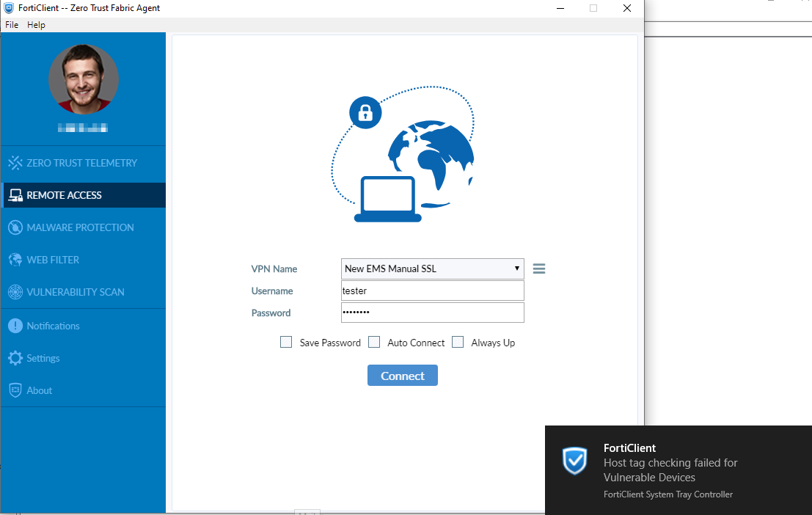Click the user profile avatar picture
The height and width of the screenshot is (515, 812).
tap(84, 79)
